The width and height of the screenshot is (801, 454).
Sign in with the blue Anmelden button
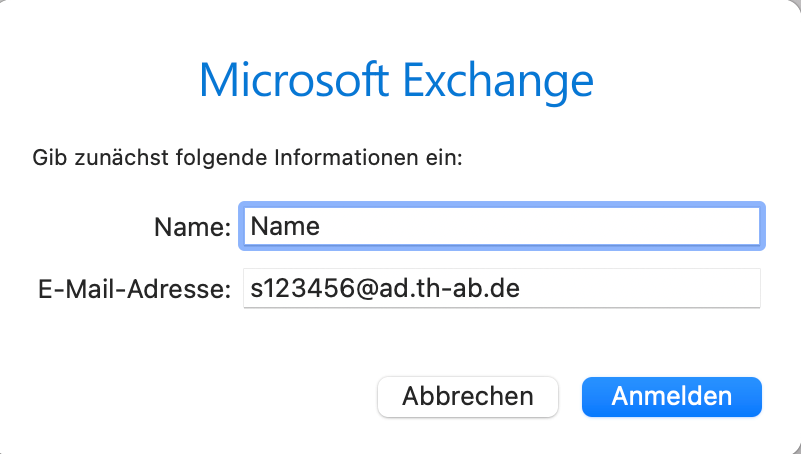[672, 397]
